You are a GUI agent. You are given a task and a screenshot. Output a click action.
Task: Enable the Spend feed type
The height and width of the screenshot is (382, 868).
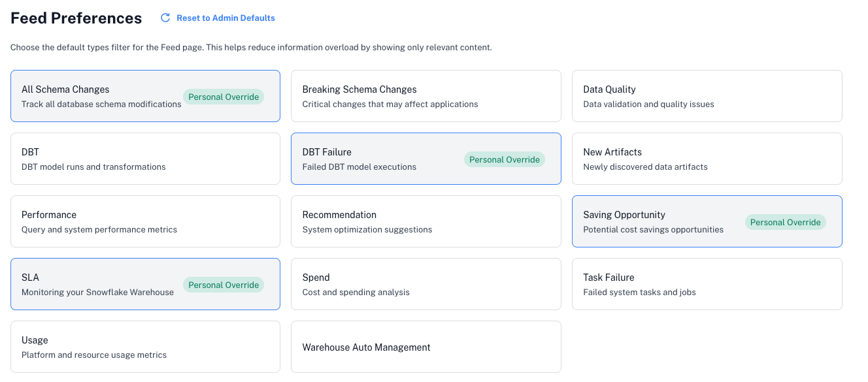click(x=426, y=284)
